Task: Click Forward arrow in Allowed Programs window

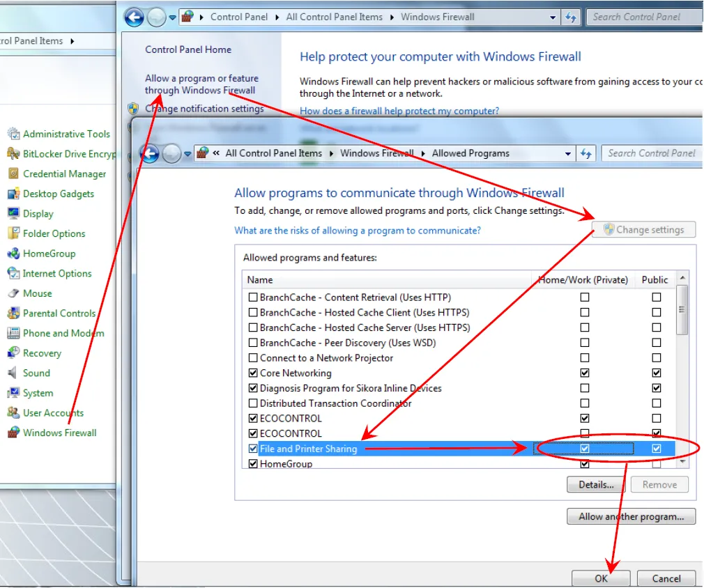Action: 171,154
